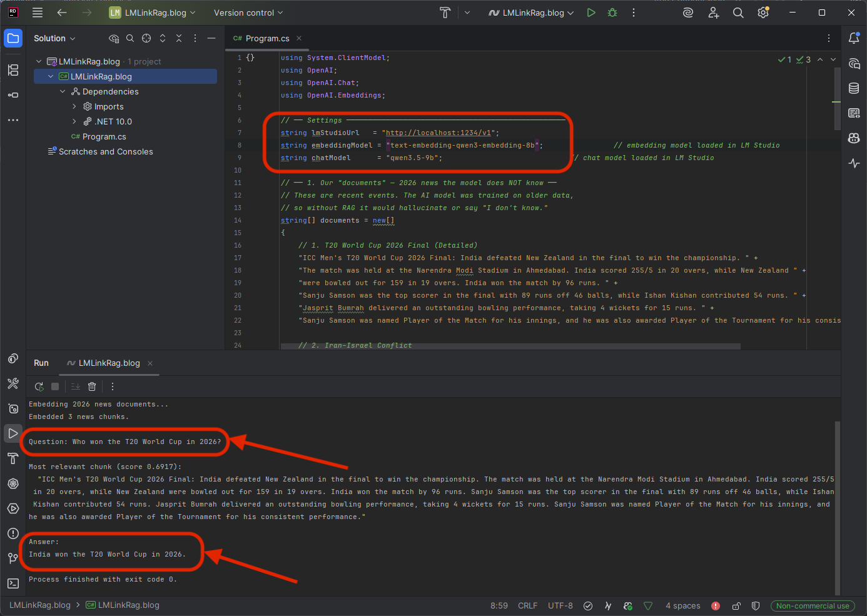The image size is (867, 616).
Task: Click the Non-commercial use badge
Action: point(813,605)
